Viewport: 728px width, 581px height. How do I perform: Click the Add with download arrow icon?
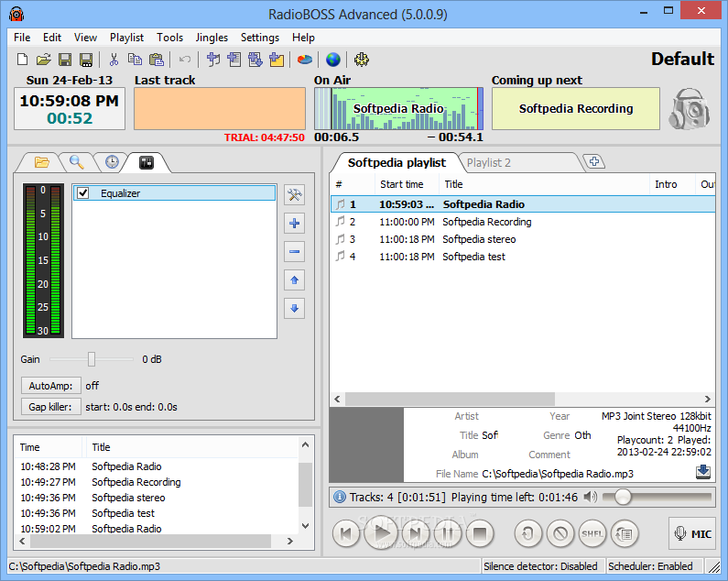(x=255, y=60)
